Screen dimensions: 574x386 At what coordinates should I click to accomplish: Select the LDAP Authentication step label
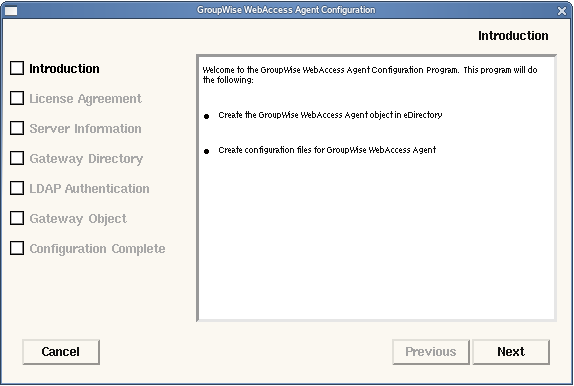click(x=89, y=189)
